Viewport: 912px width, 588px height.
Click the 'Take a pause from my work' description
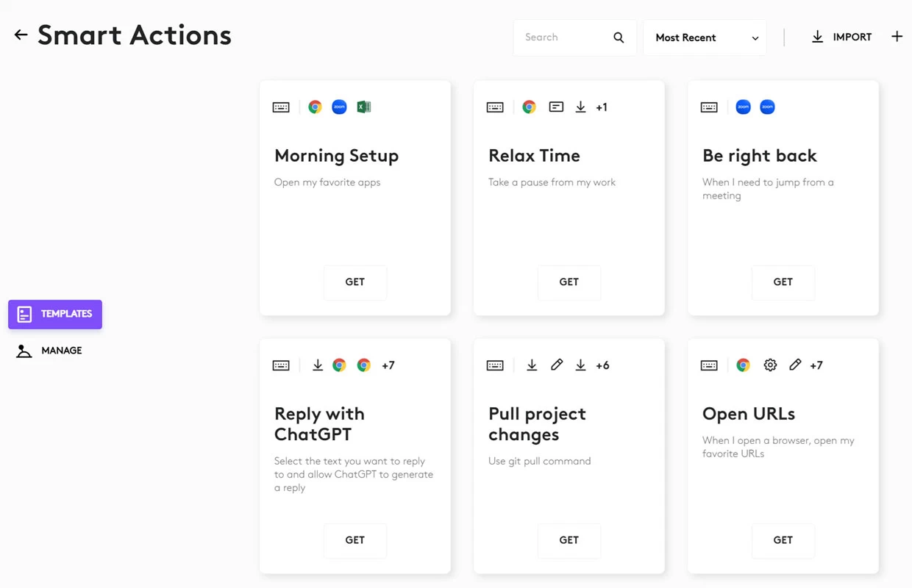pos(552,182)
